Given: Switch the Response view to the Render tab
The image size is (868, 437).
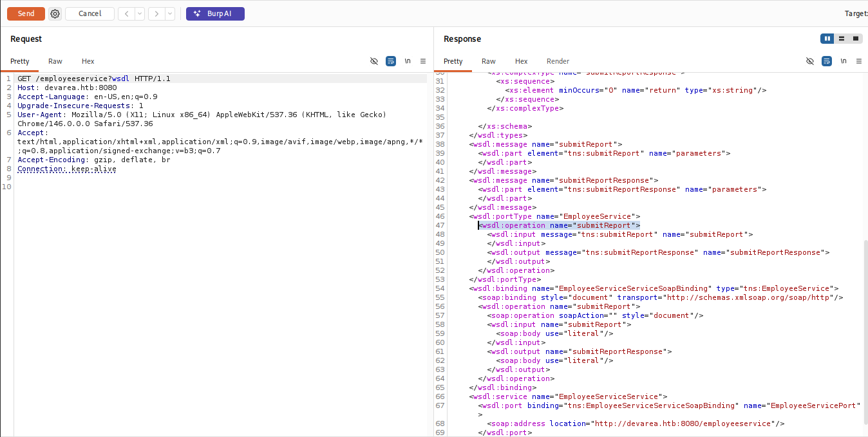Looking at the screenshot, I should [x=558, y=61].
